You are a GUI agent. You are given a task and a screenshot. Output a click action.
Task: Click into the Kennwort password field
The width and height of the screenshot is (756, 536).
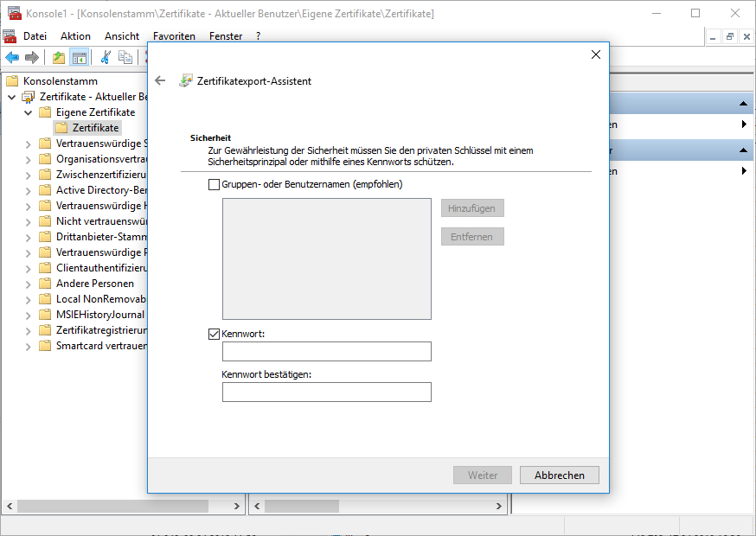point(326,351)
